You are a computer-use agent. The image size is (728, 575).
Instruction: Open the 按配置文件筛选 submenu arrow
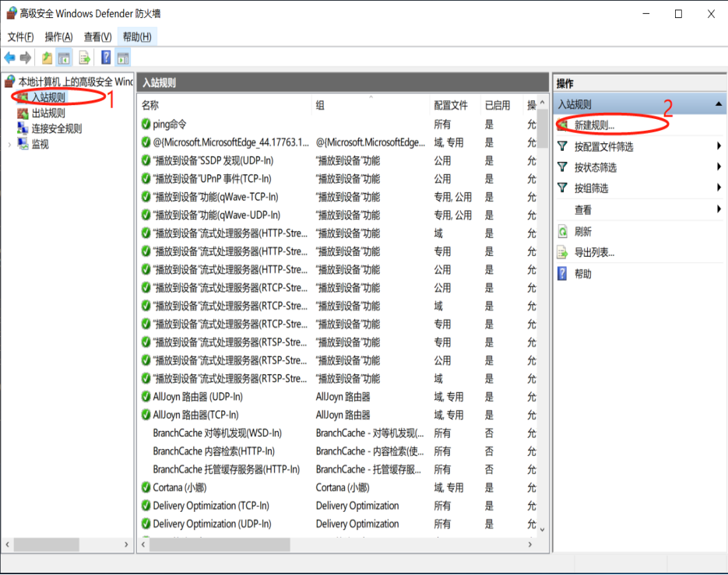(x=719, y=146)
